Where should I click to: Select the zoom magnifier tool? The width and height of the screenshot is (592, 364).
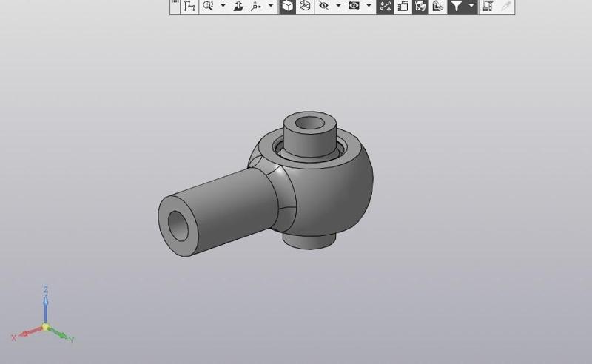pyautogui.click(x=208, y=6)
